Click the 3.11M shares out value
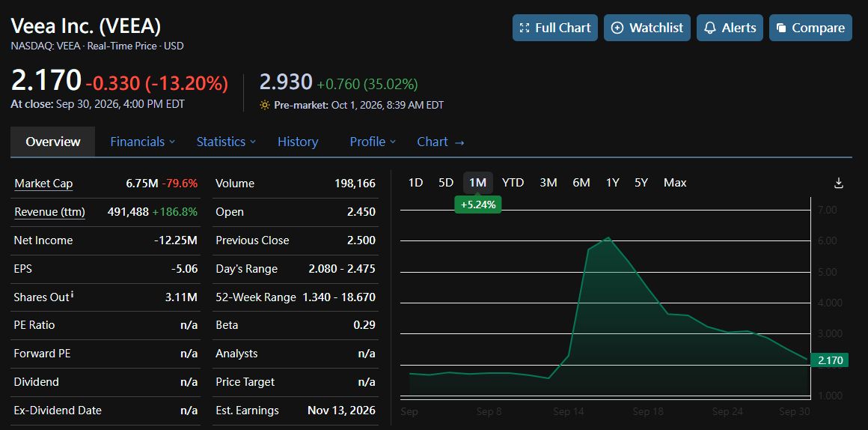The width and height of the screenshot is (868, 430). [181, 297]
